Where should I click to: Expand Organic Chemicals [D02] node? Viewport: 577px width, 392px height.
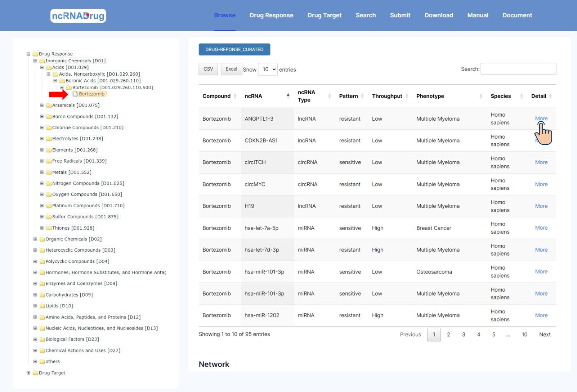35,239
